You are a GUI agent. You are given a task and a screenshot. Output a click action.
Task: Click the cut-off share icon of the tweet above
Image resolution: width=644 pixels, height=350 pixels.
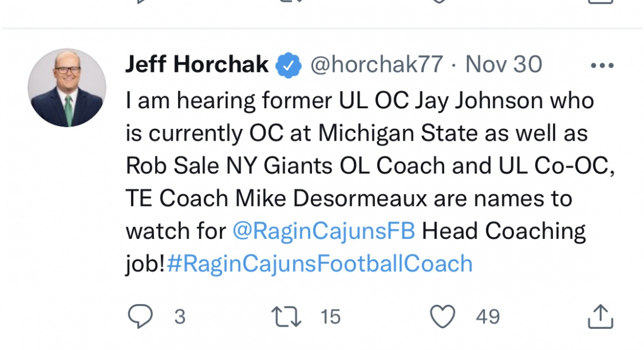tap(600, 2)
